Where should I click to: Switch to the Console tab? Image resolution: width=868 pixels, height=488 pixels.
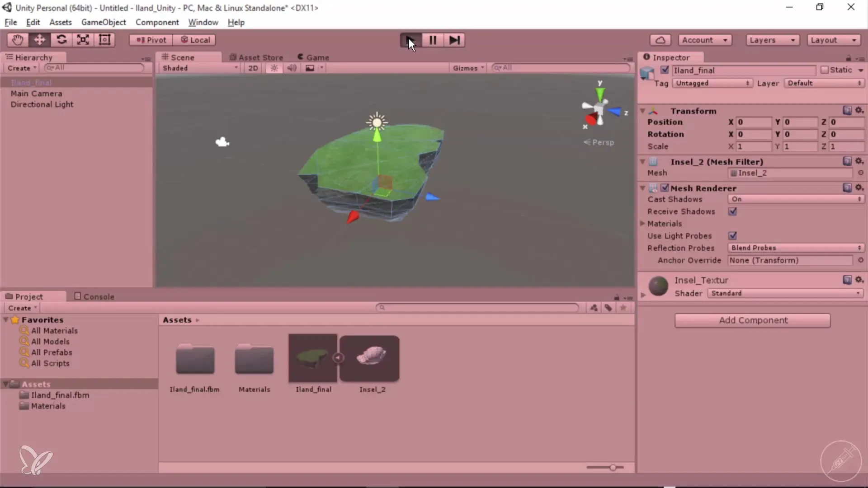(94, 297)
